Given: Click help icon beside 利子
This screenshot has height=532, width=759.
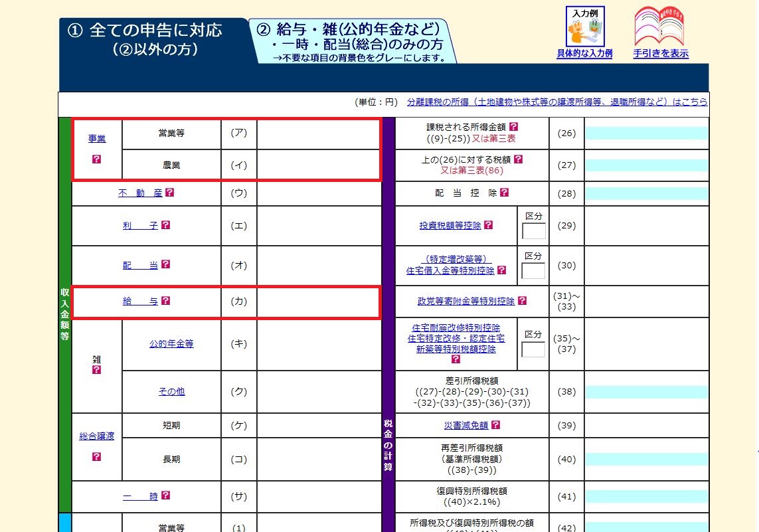Looking at the screenshot, I should pos(165,225).
